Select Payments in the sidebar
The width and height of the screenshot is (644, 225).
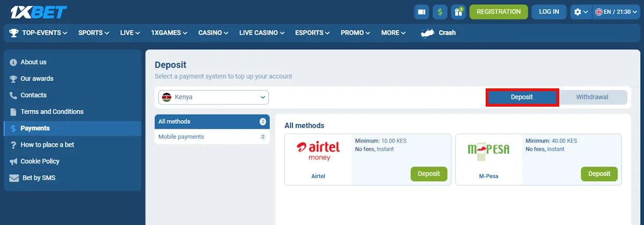72,129
